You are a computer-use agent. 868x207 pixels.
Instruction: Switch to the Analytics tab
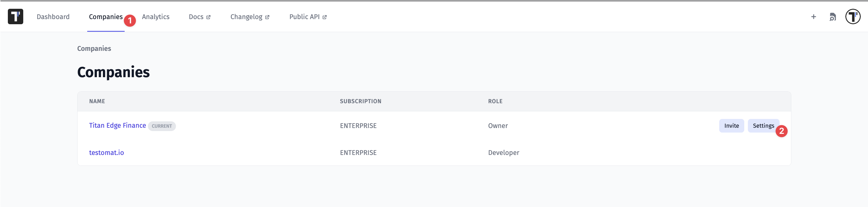(x=155, y=17)
